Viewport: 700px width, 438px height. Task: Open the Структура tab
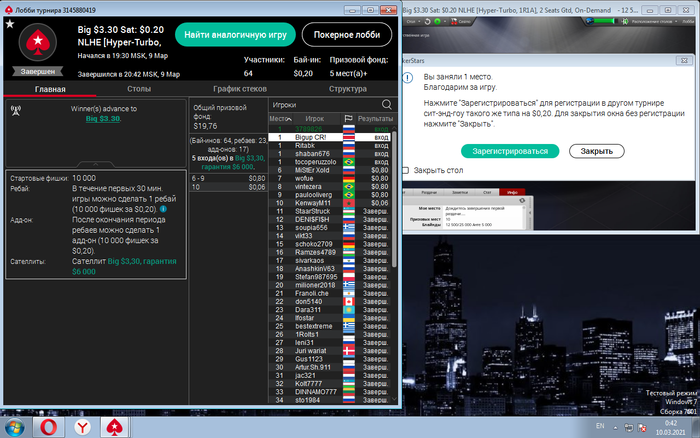coord(348,89)
